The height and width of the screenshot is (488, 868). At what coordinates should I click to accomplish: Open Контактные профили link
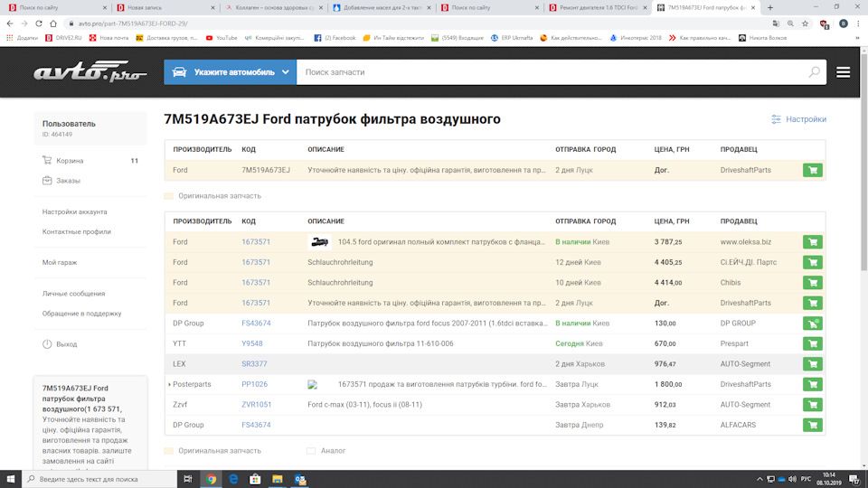(x=76, y=232)
